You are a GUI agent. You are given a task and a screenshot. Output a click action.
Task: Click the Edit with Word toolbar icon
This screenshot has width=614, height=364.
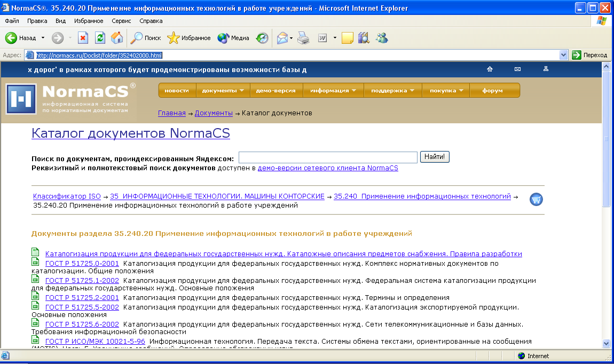[322, 38]
